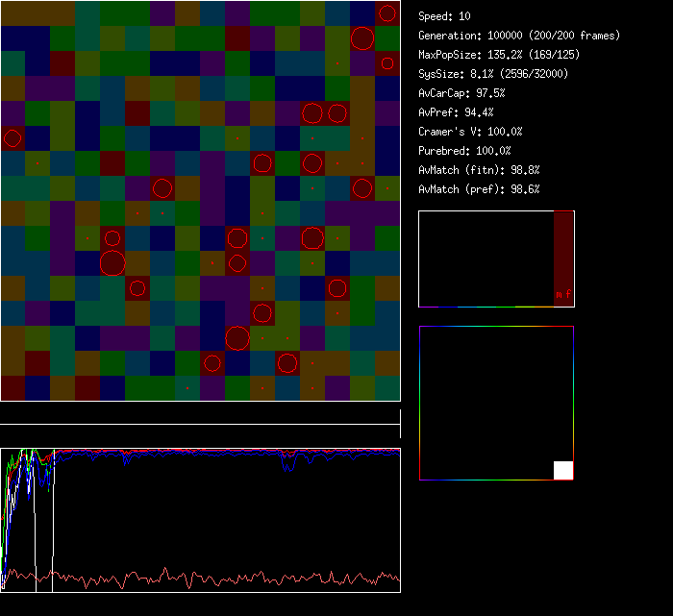Select the circle at the grid's far left edge

coord(12,138)
